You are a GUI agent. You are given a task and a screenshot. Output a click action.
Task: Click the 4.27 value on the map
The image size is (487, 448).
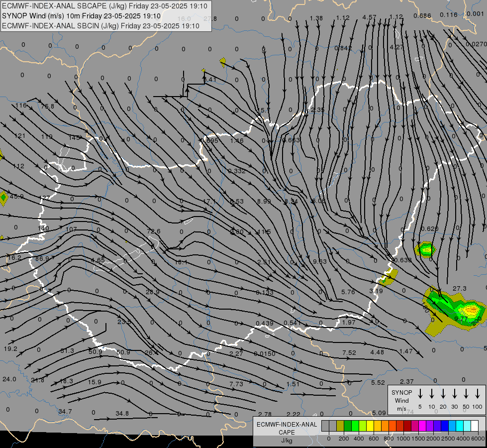tap(396, 47)
